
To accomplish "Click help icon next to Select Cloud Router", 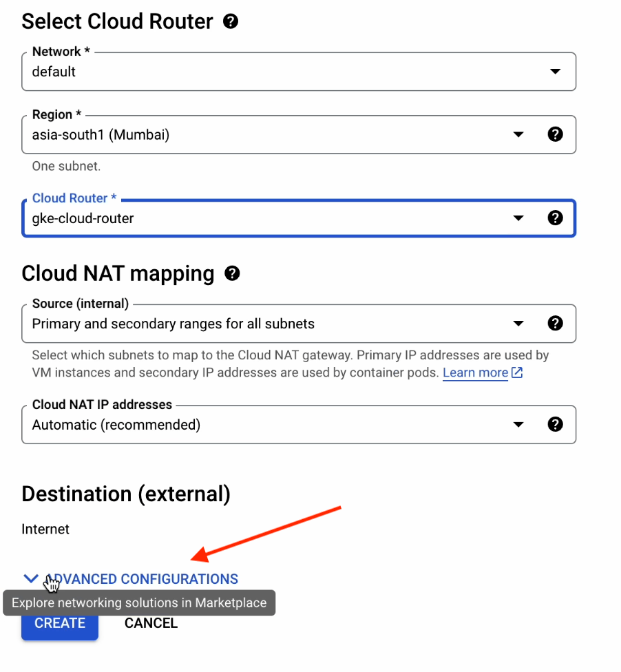I will click(231, 21).
